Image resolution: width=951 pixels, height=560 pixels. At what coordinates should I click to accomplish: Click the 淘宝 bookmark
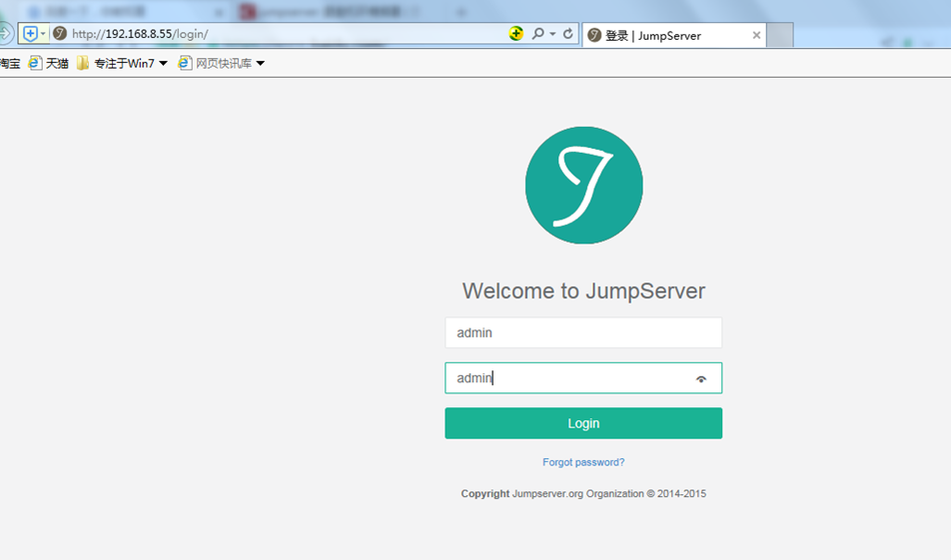click(9, 64)
